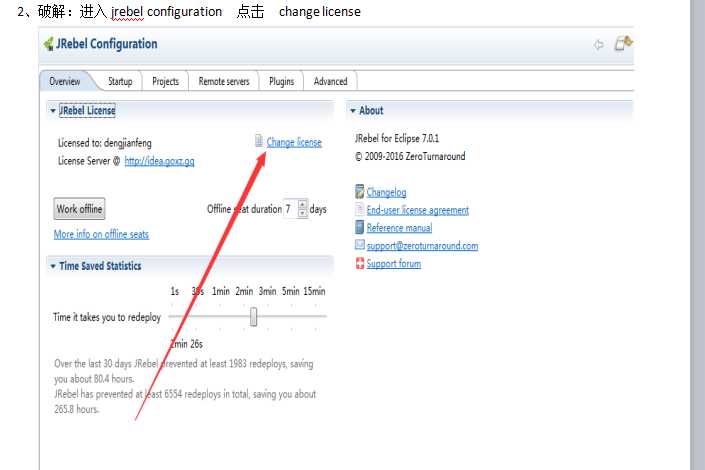Click the 5min slider label
This screenshot has width=705, height=470.
pyautogui.click(x=290, y=291)
